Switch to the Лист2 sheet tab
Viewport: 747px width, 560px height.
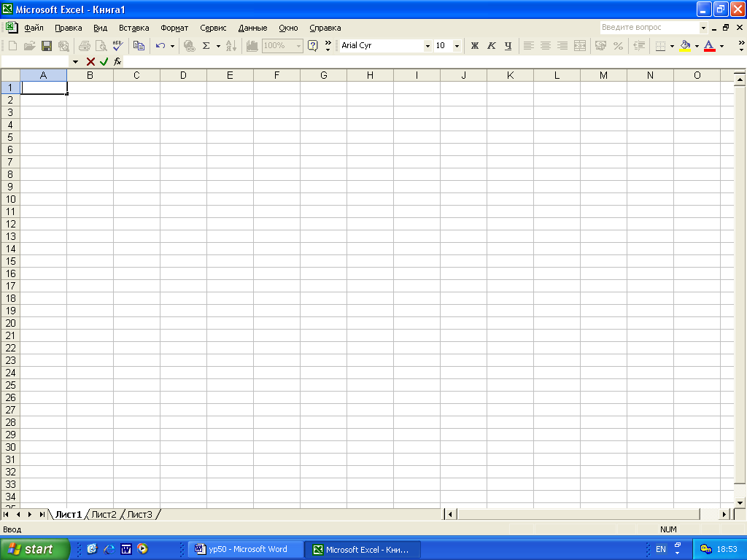[x=104, y=514]
